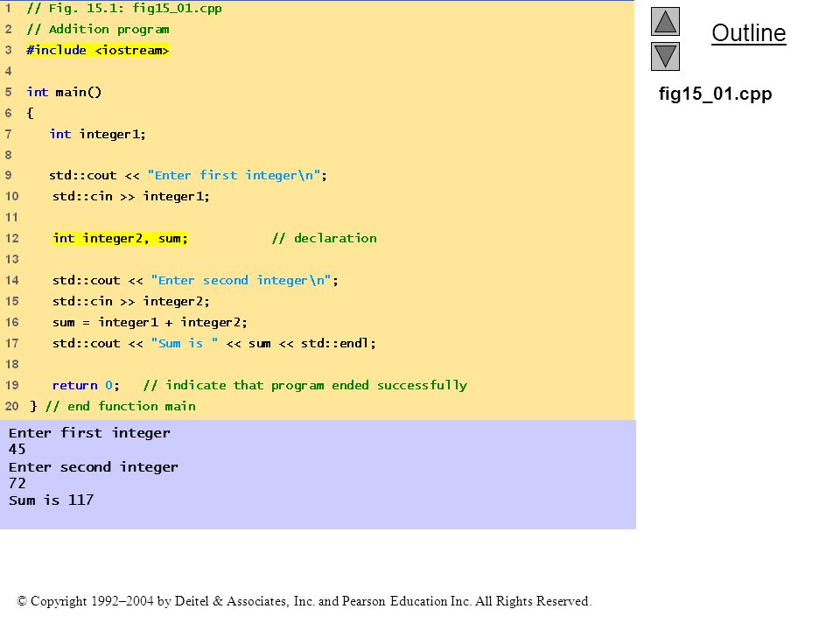This screenshot has width=840, height=630.
Task: Click the highlighted #include <iostream> line
Action: pos(98,51)
